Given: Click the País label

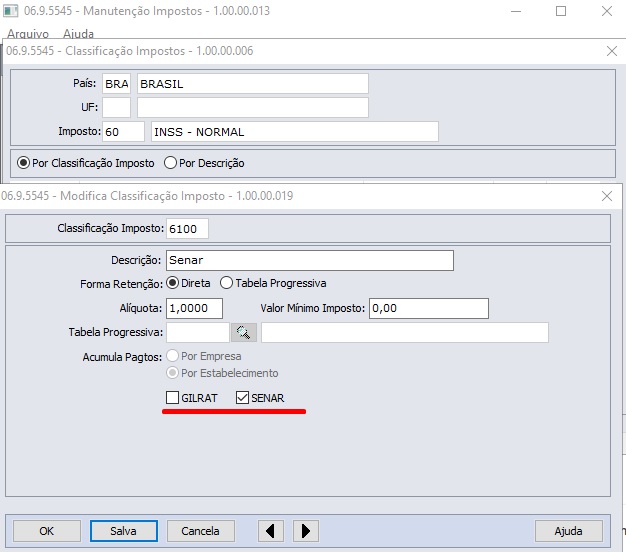Looking at the screenshot, I should pos(84,83).
